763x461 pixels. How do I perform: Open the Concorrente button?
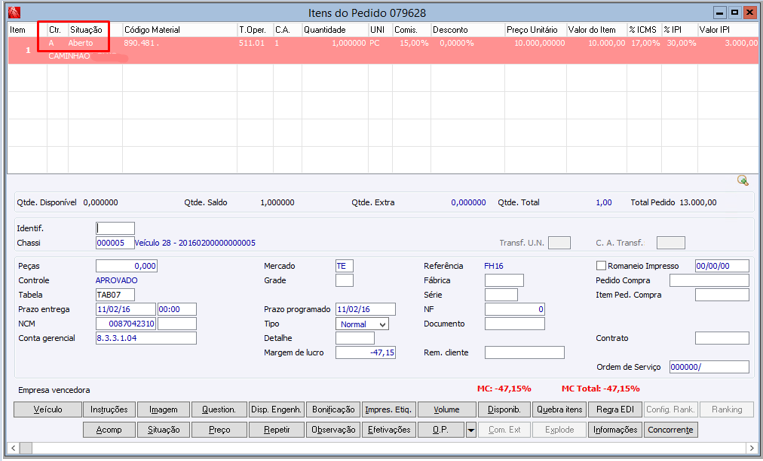point(670,430)
